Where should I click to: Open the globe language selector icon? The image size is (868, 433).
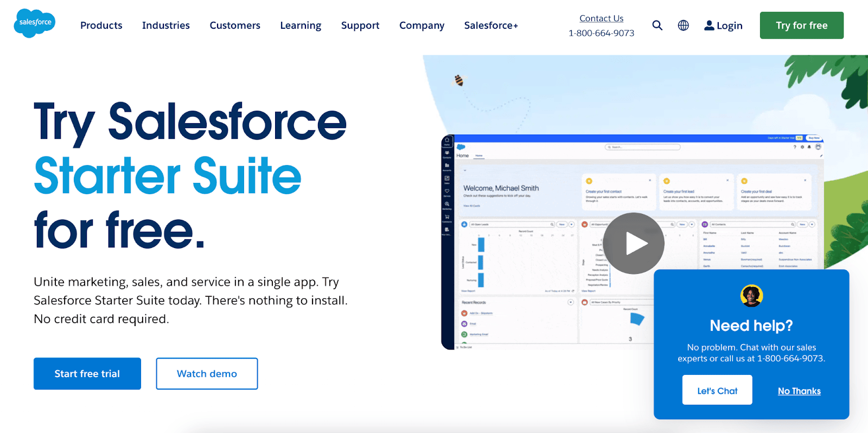click(684, 26)
